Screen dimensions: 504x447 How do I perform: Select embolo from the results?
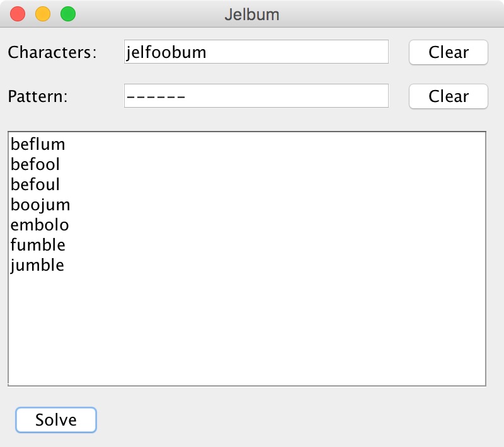point(40,225)
